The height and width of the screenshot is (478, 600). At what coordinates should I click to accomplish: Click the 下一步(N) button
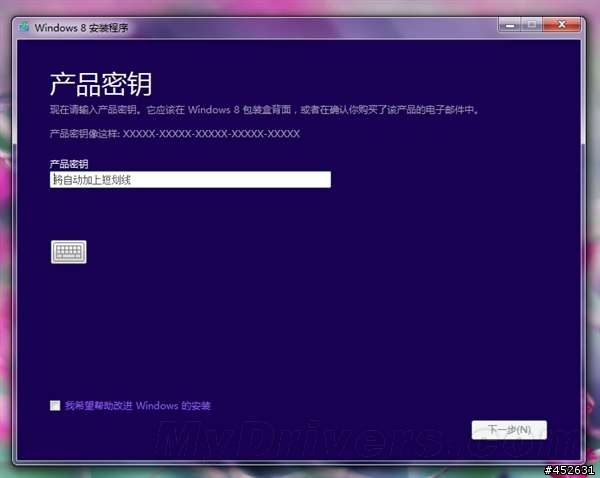point(509,430)
